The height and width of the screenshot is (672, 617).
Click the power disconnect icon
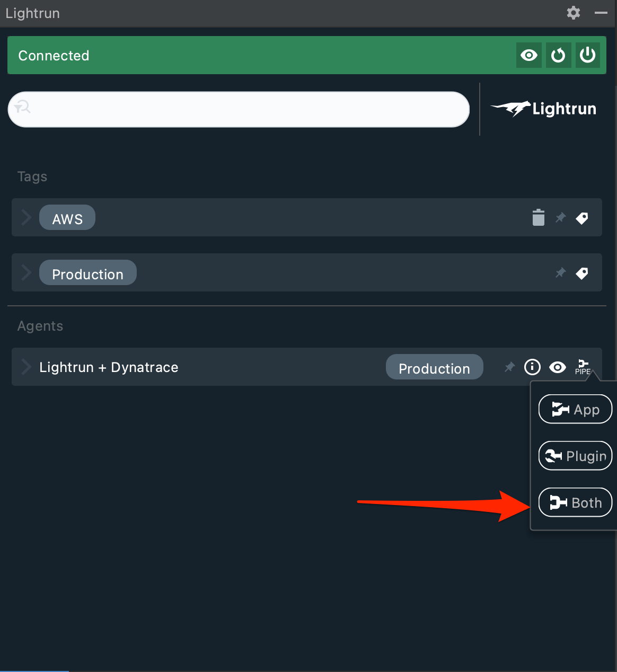point(587,55)
